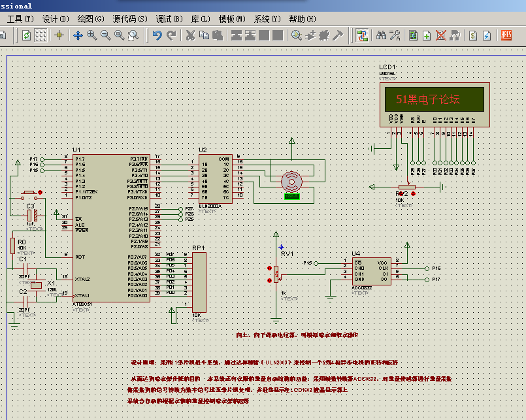Viewport: 526px width, 420px height.
Task: Click the text line mentioning ADC0832 采集
Action: pos(291,379)
